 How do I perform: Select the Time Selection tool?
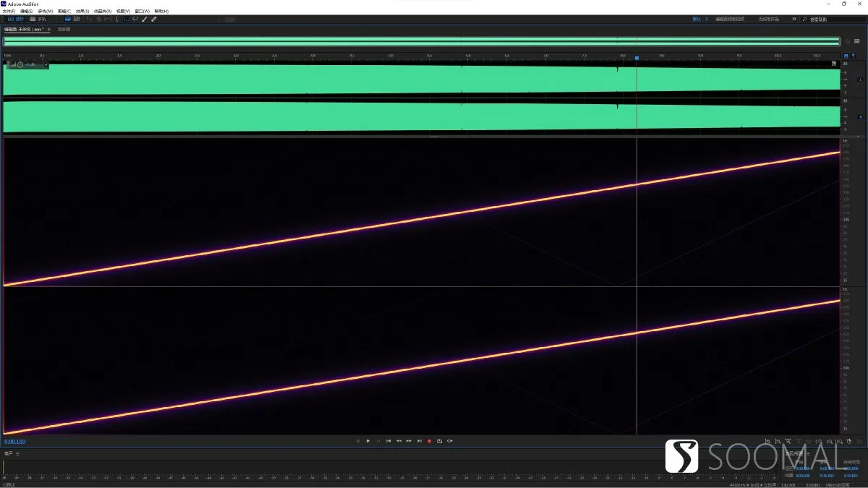116,19
